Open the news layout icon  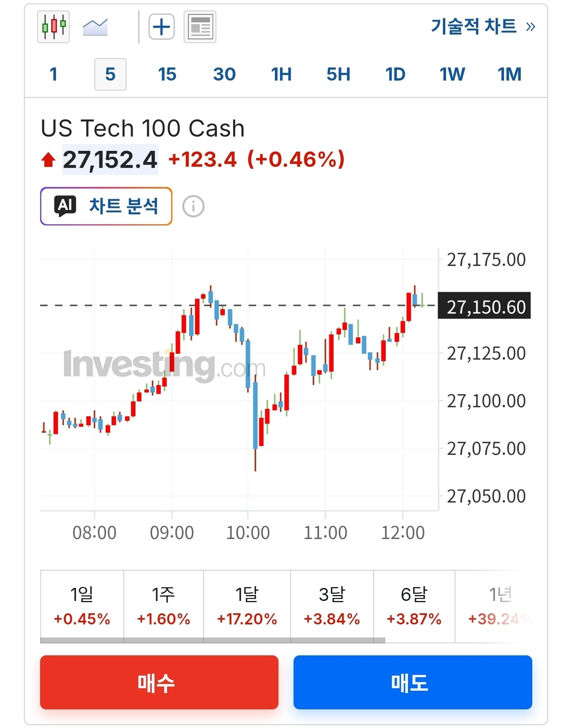[x=200, y=27]
